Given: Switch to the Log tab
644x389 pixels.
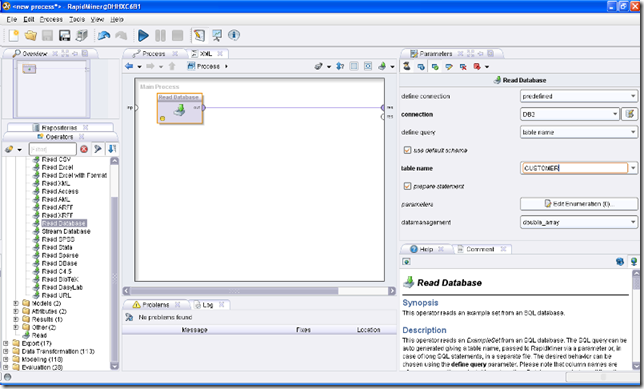Looking at the screenshot, I should pos(208,304).
